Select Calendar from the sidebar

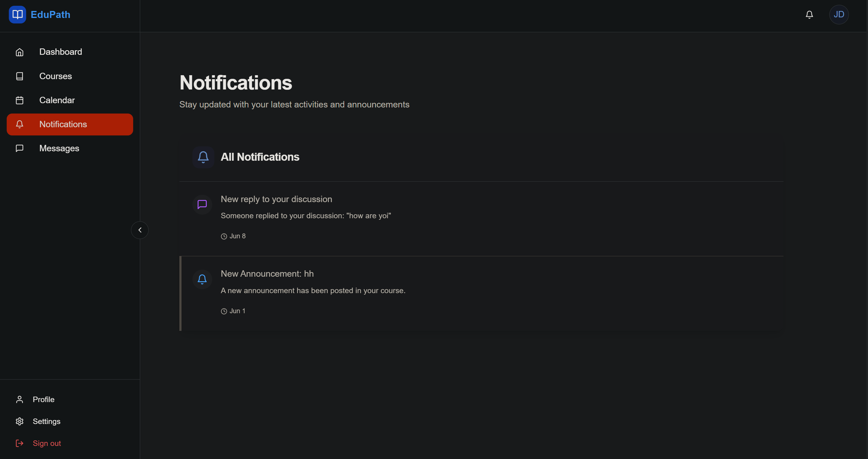pyautogui.click(x=57, y=100)
